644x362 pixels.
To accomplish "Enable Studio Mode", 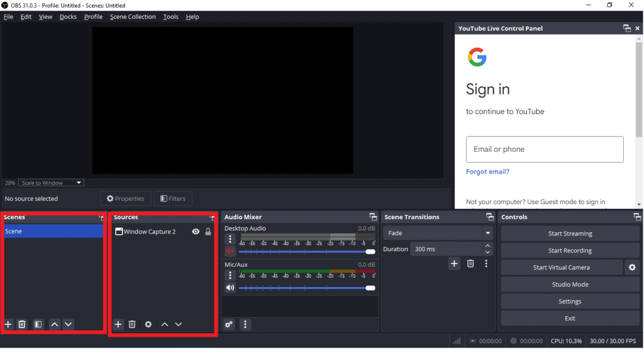I will 570,285.
